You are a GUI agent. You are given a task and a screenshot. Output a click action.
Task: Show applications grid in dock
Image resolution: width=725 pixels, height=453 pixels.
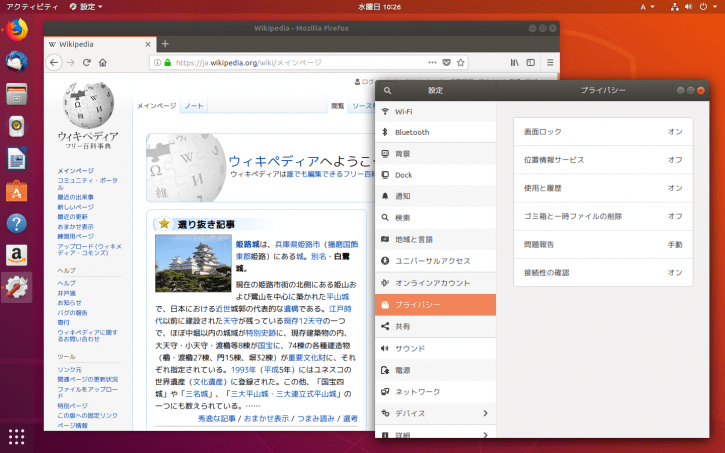point(17,436)
